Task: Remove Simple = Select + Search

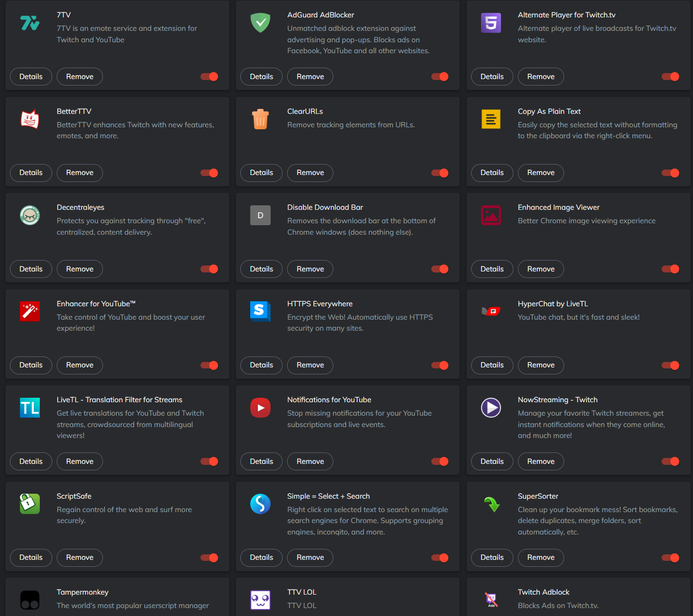Action: [310, 557]
